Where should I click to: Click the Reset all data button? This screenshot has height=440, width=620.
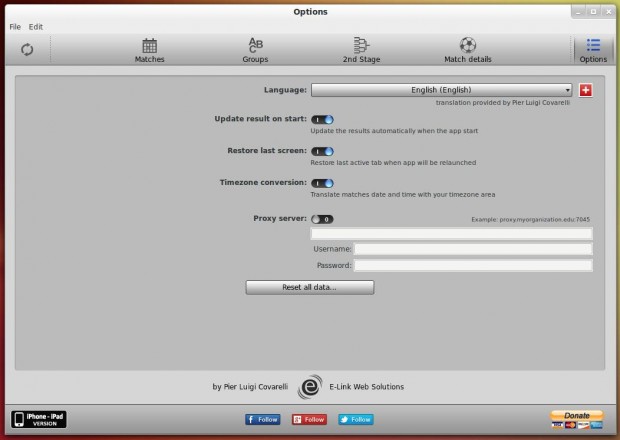pyautogui.click(x=310, y=287)
